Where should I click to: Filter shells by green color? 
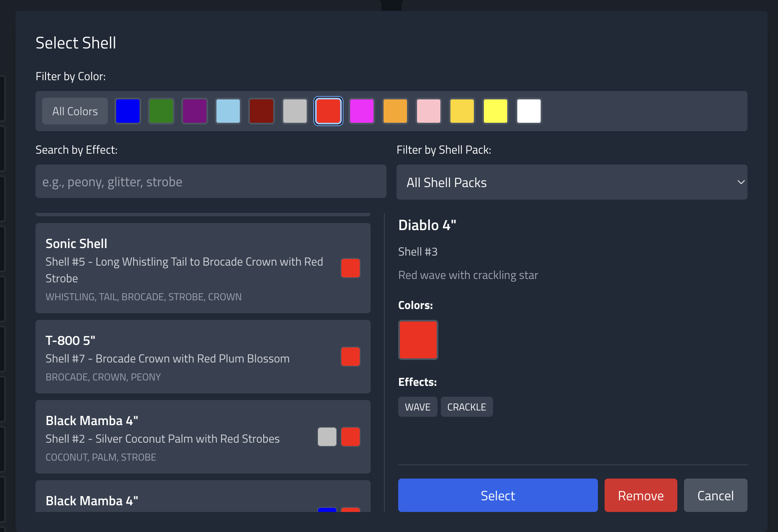click(x=161, y=111)
